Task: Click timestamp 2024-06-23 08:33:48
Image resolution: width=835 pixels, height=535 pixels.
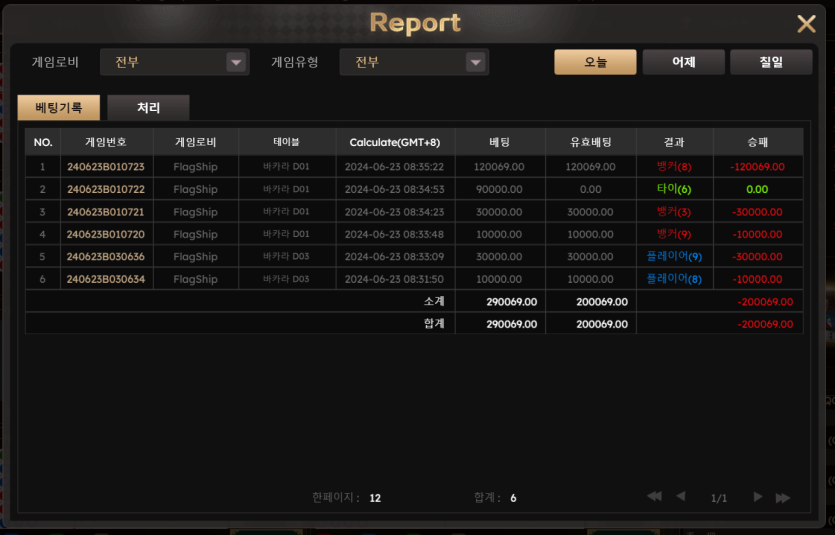Action: (x=395, y=234)
